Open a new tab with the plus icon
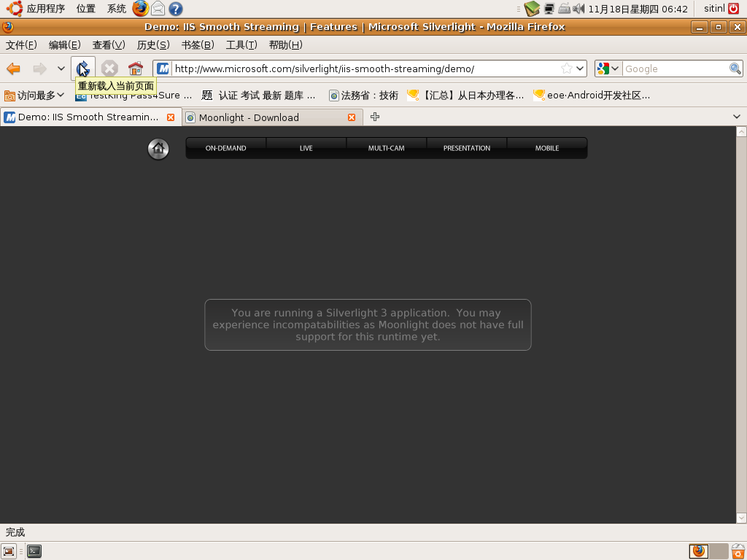 point(375,117)
